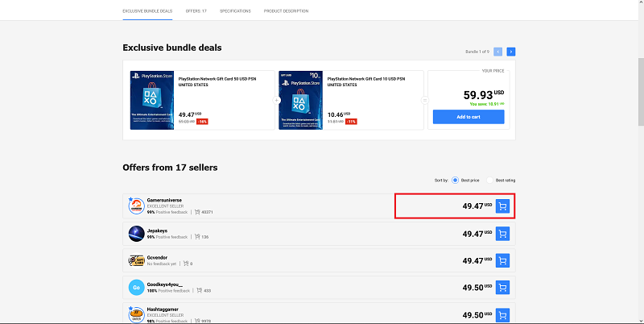The image size is (644, 324).
Task: Open the Gamersuniverse seller avatar
Action: 137,206
